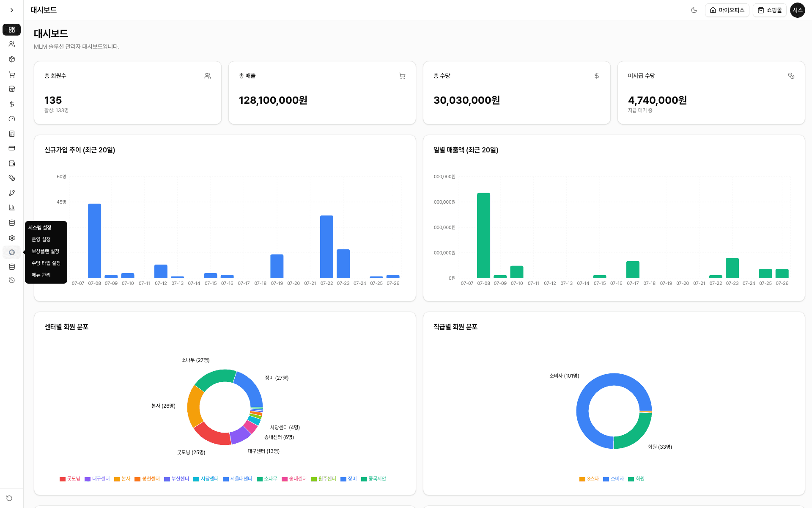Viewport: 812px width, 508px height.
Task: Click the 07-08 bar in new signups chart
Action: 95,241
